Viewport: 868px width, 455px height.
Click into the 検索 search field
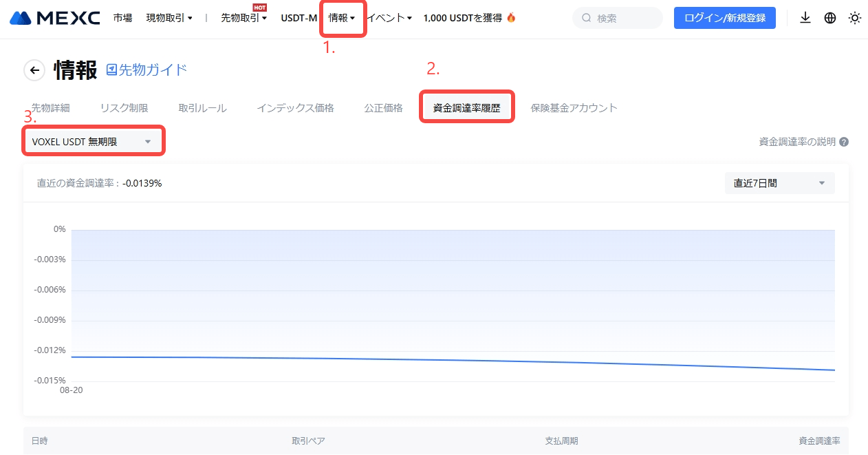[622, 19]
